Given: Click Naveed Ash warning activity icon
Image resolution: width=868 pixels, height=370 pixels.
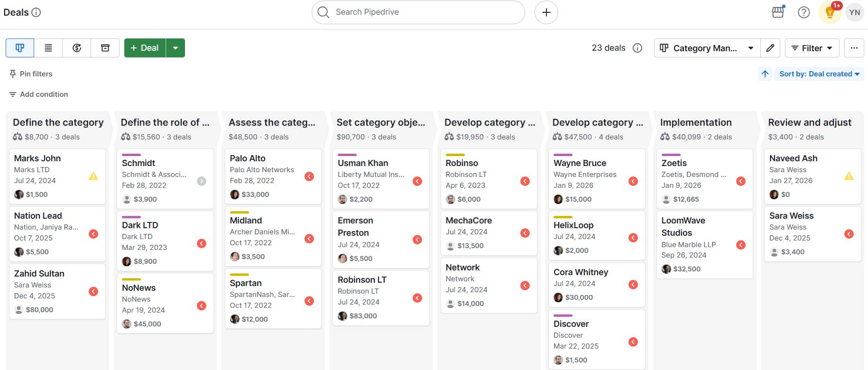Looking at the screenshot, I should (x=849, y=176).
